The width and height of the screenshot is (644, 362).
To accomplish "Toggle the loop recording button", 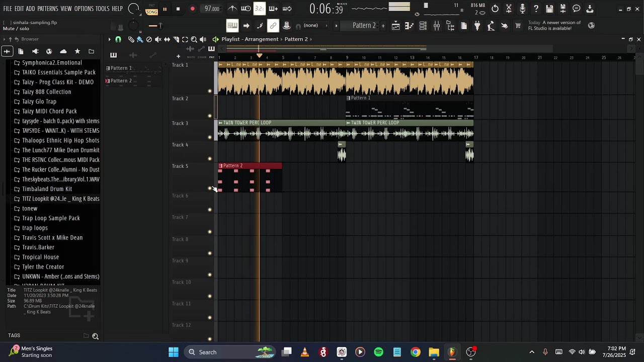I will pos(287,9).
